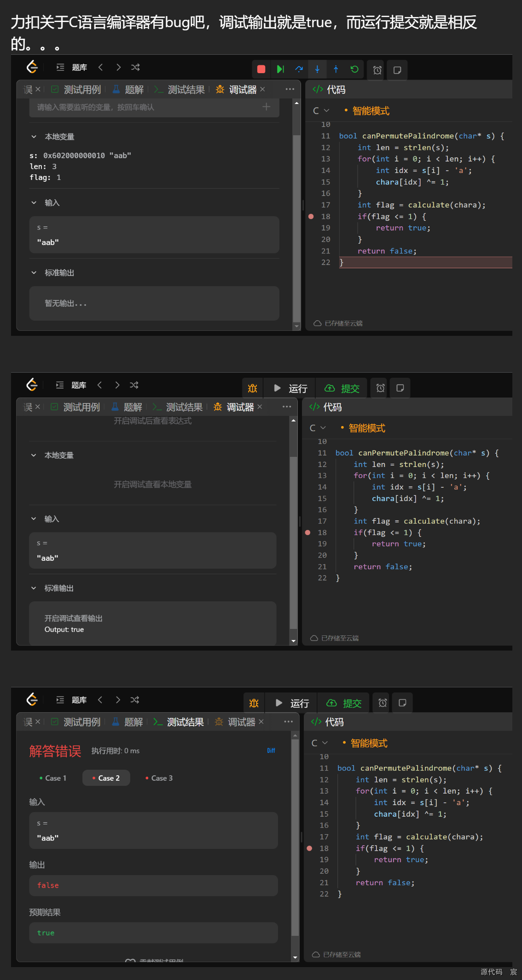Open the timer alarm icon in top panel
The height and width of the screenshot is (980, 522).
coord(377,70)
